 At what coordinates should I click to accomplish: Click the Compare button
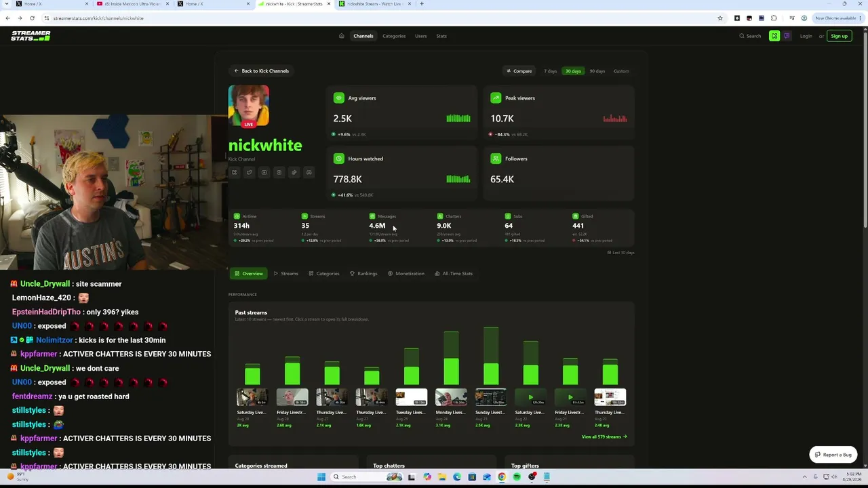click(x=519, y=71)
